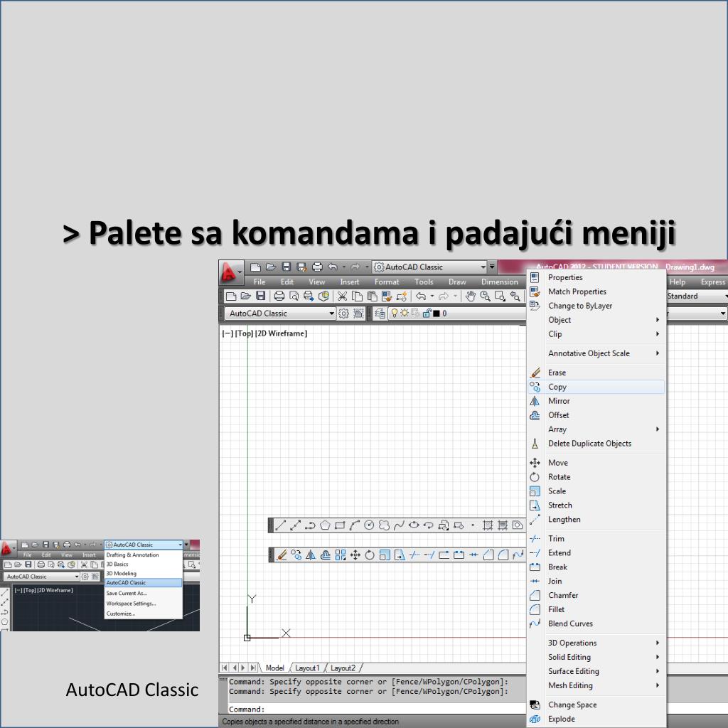The height and width of the screenshot is (728, 728).
Task: Click Array icon in floating Modify toolbar
Action: click(x=341, y=555)
